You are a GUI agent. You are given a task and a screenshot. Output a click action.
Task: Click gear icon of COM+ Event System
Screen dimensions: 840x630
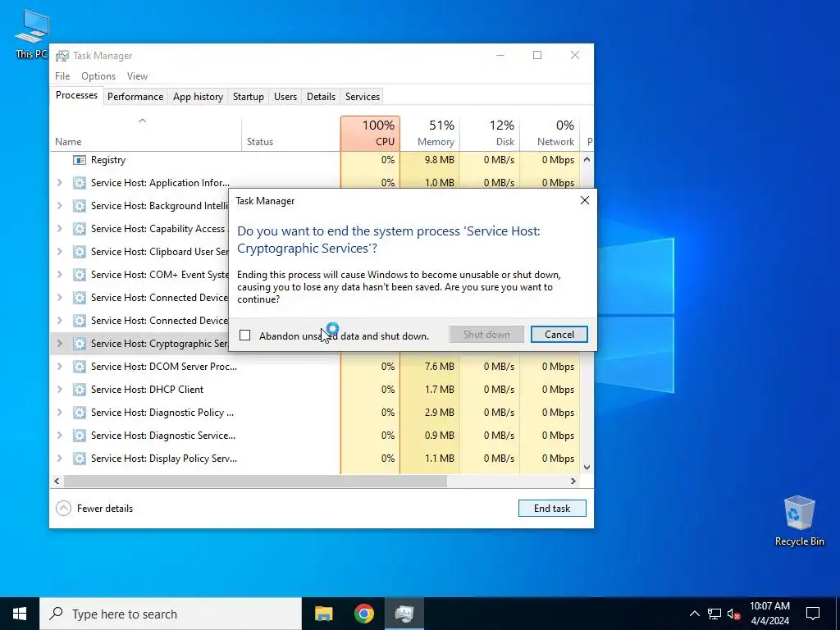80,275
